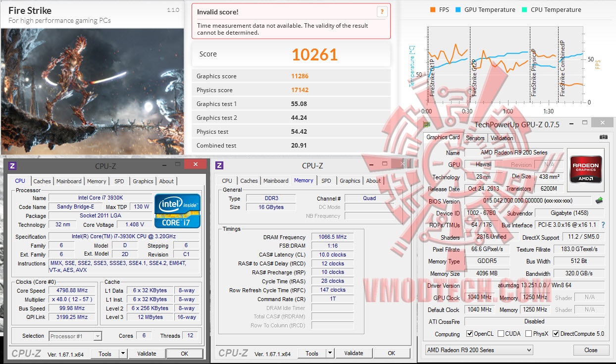This screenshot has width=616, height=364.
Task: Switch to Graphics tab in CPU-Z Memory window
Action: (x=350, y=181)
